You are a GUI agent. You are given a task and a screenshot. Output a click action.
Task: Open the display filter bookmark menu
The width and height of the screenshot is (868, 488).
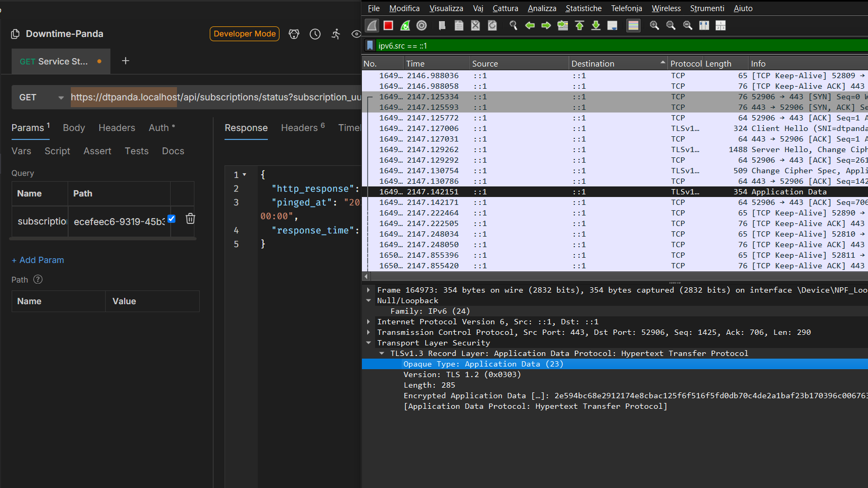[x=370, y=45]
